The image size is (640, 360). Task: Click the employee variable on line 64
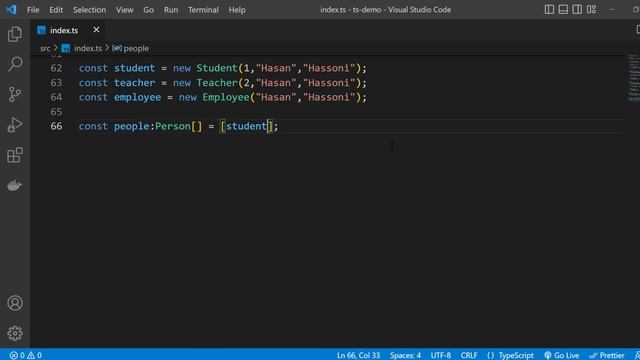(138, 97)
